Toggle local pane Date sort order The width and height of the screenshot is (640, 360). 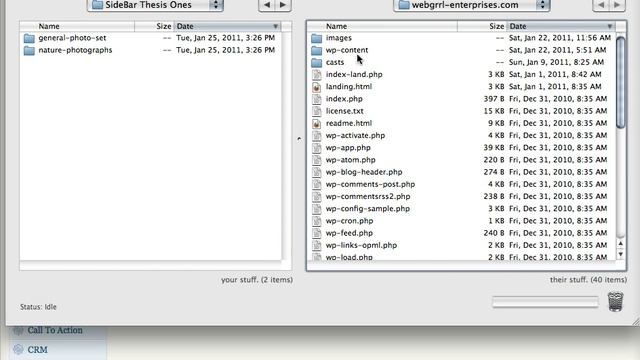227,26
